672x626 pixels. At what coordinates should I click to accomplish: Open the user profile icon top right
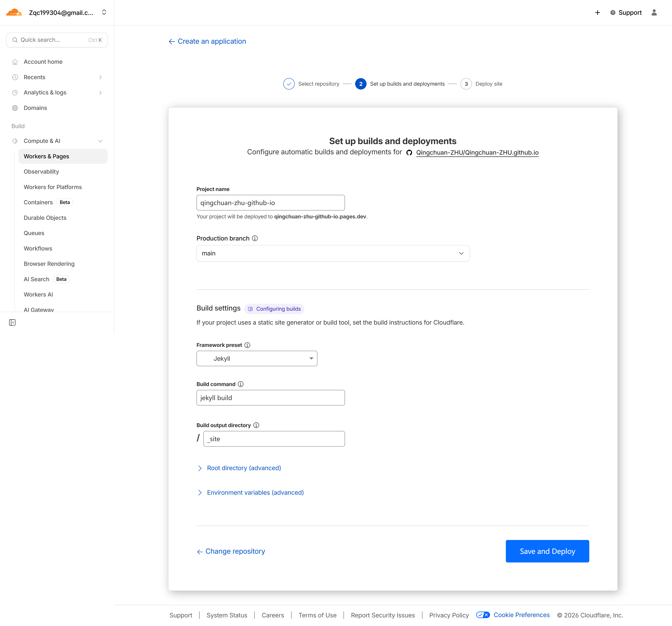click(654, 12)
